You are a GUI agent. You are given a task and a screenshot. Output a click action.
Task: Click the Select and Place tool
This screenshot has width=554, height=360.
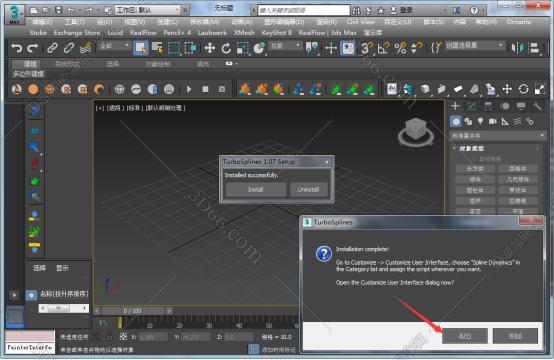coord(259,48)
